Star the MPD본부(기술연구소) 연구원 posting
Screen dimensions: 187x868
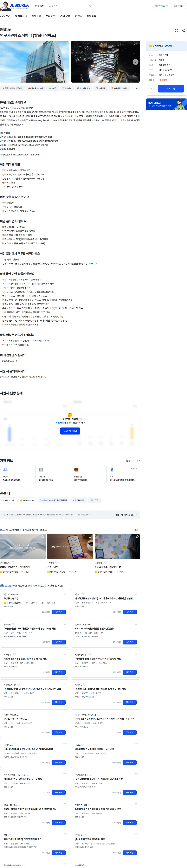(65, 684)
